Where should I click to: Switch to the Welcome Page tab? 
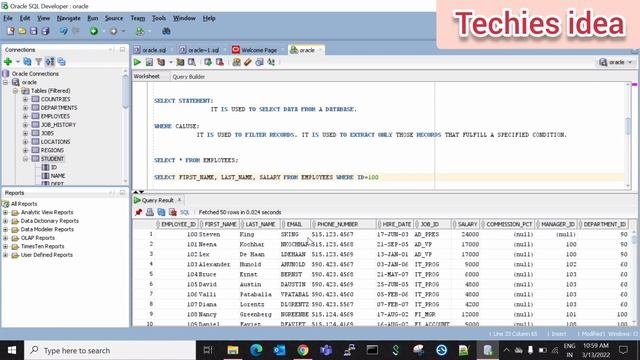pos(259,50)
